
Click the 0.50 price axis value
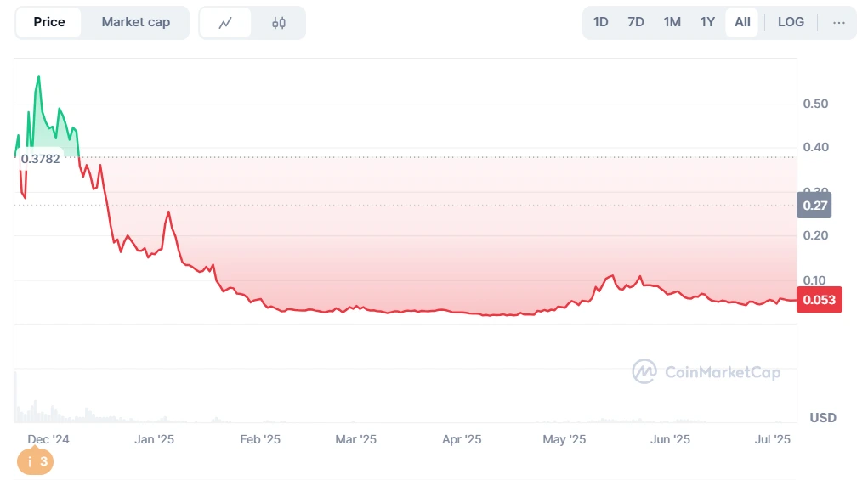tap(815, 104)
